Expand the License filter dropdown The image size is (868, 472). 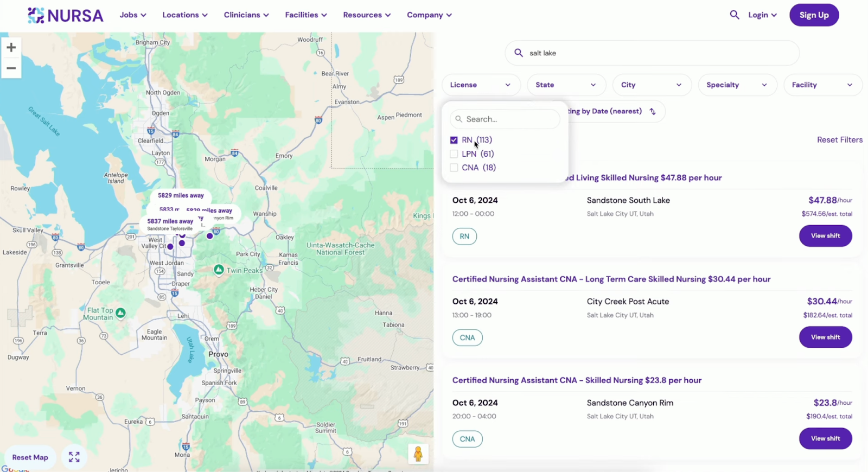pyautogui.click(x=481, y=85)
